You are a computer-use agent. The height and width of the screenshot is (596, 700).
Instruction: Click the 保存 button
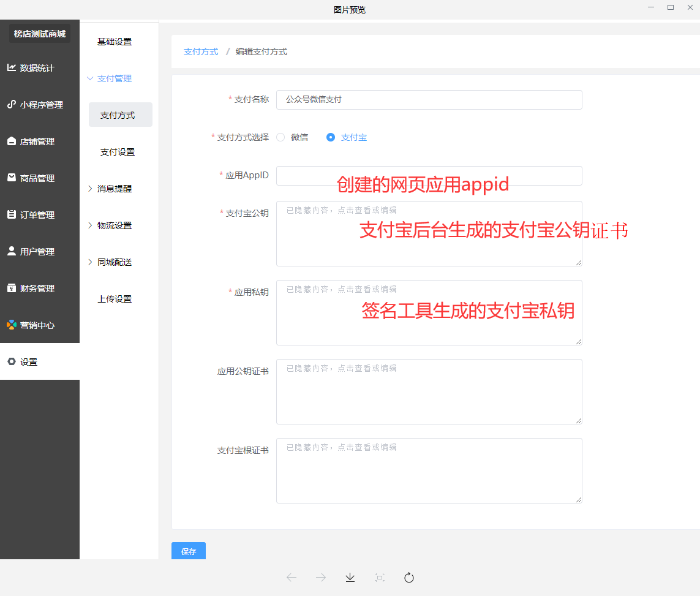click(189, 551)
